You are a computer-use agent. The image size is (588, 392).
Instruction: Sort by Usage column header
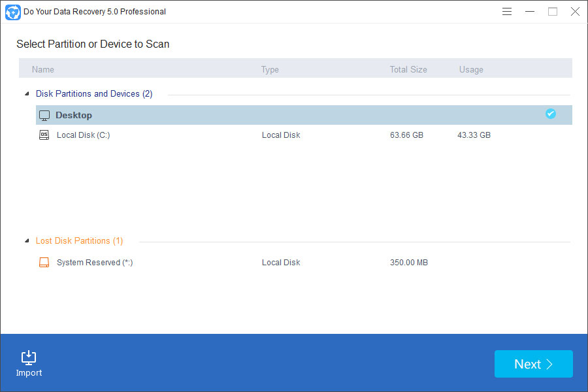(471, 69)
